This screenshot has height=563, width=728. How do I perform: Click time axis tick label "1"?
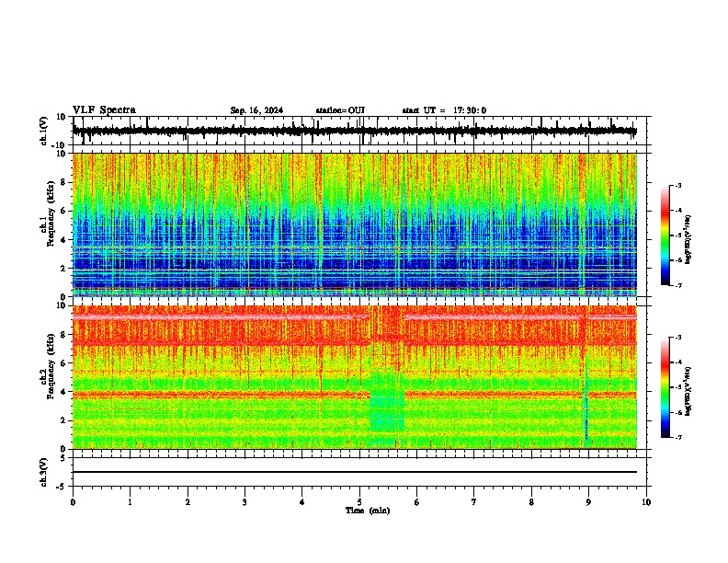pos(130,502)
